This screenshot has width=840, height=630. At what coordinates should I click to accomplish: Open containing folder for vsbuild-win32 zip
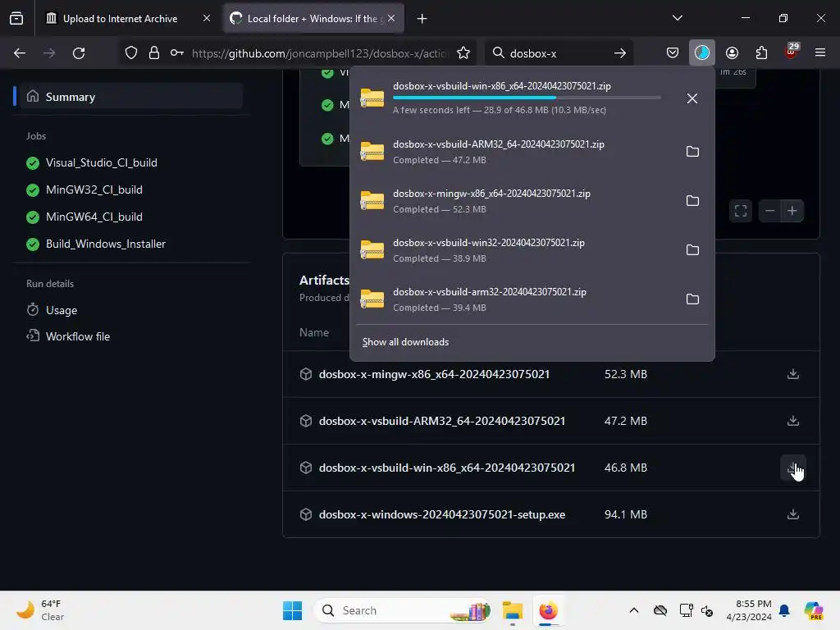coord(692,250)
